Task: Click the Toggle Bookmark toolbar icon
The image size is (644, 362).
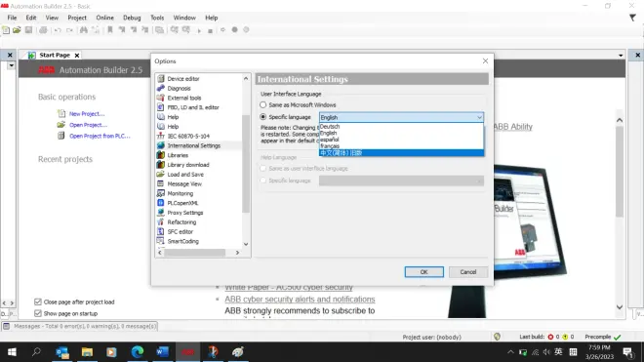Action: point(109,30)
